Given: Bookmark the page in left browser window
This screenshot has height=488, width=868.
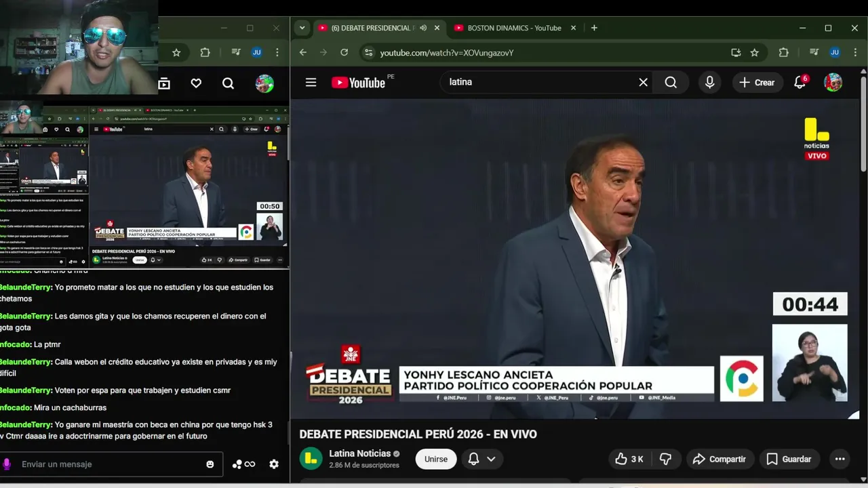Looking at the screenshot, I should point(176,52).
